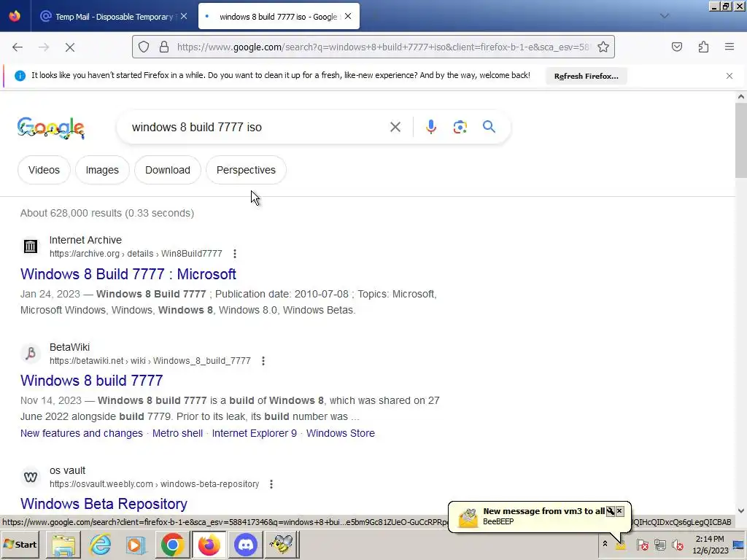Click the About 628,000 results text
The height and width of the screenshot is (560, 747).
[107, 214]
